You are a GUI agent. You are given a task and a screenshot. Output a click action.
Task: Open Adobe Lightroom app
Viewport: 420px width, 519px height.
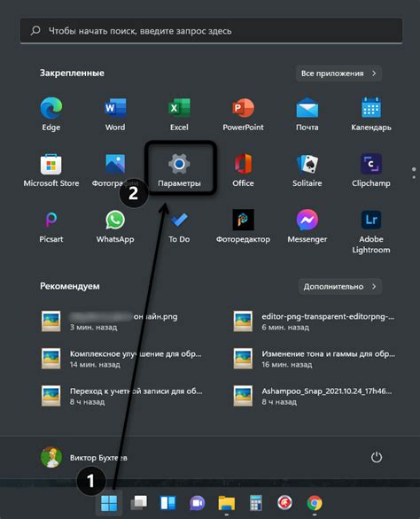click(x=371, y=232)
